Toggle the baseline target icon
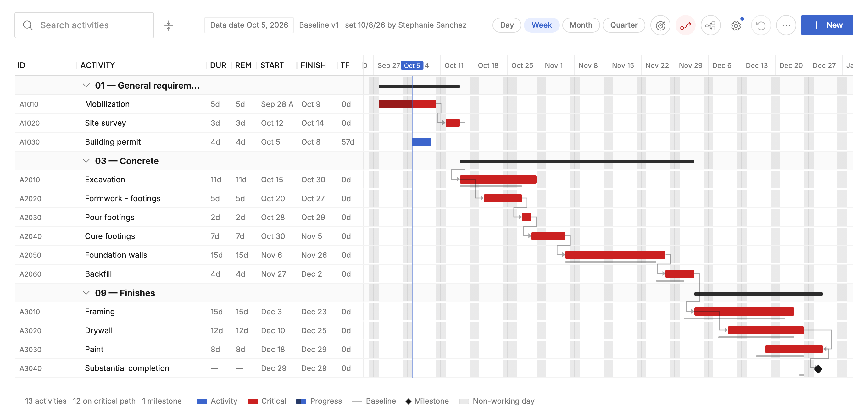 tap(660, 25)
